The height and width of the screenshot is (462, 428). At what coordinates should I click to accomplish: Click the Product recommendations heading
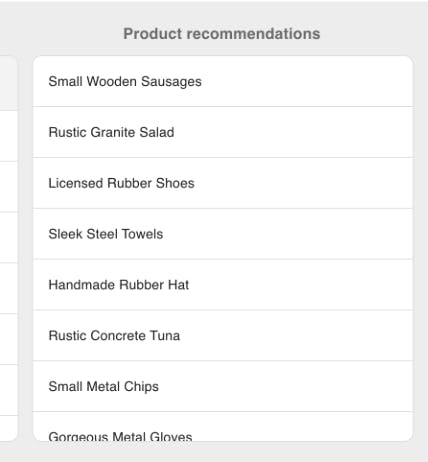[x=222, y=34]
